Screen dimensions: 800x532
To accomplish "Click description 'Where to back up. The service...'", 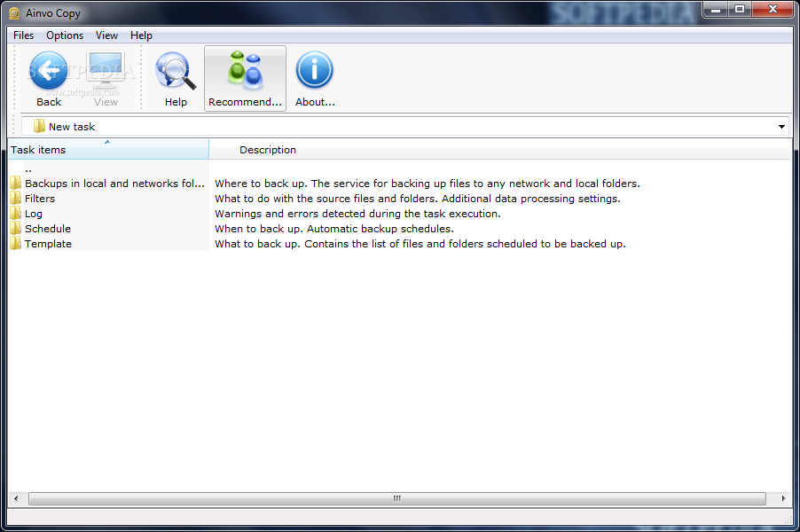I will (427, 184).
